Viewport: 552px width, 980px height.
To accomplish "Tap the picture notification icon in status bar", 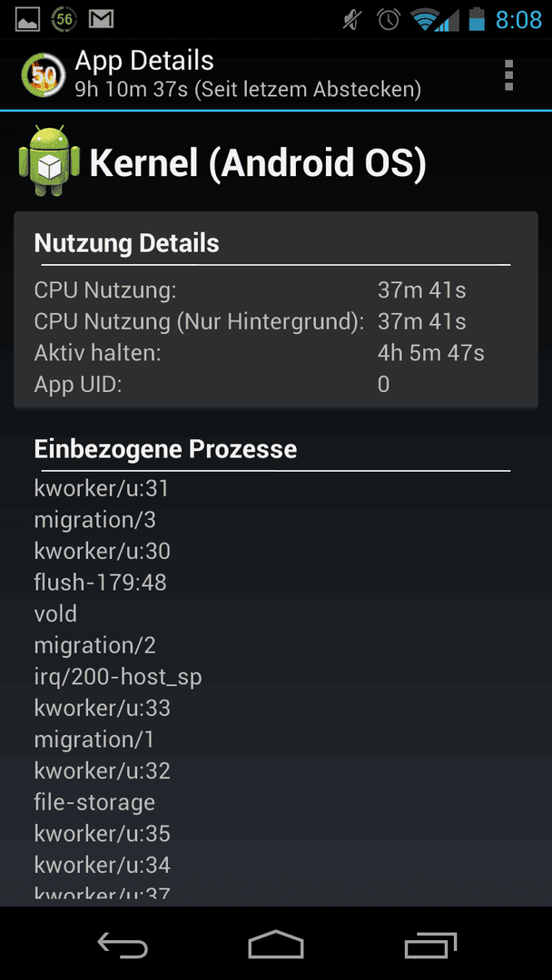I will [x=27, y=20].
